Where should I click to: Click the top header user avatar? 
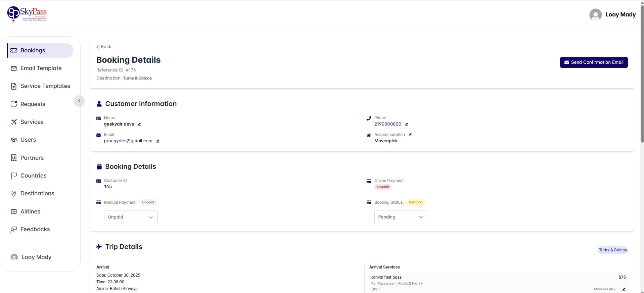[x=596, y=14]
